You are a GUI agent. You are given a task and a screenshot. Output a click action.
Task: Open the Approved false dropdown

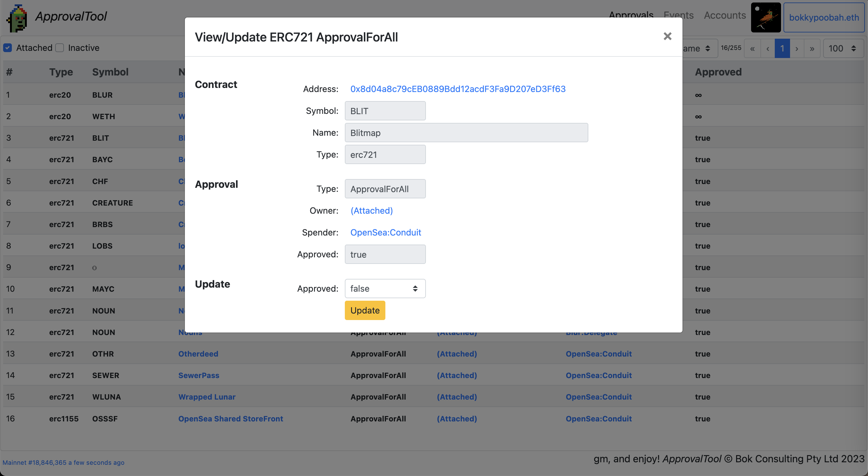click(385, 289)
